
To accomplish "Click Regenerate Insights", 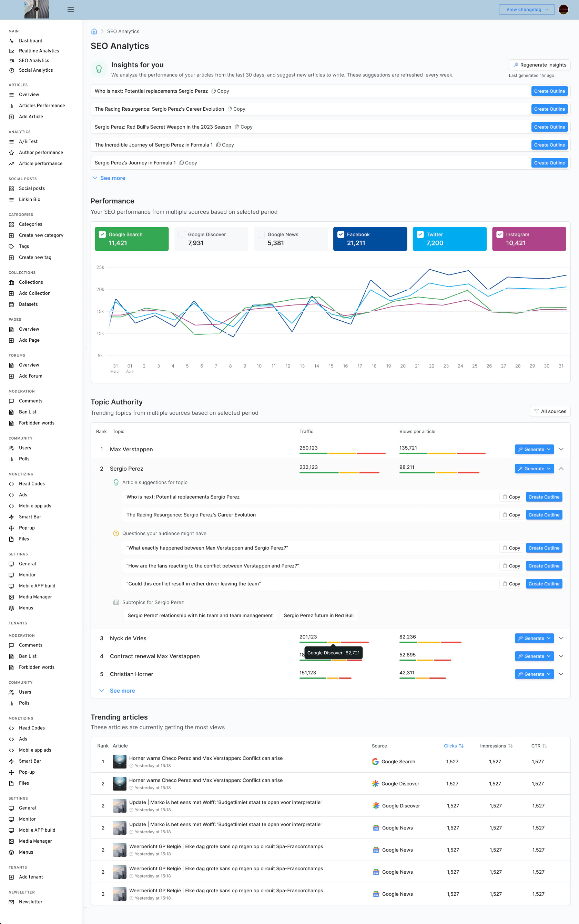I will [540, 65].
